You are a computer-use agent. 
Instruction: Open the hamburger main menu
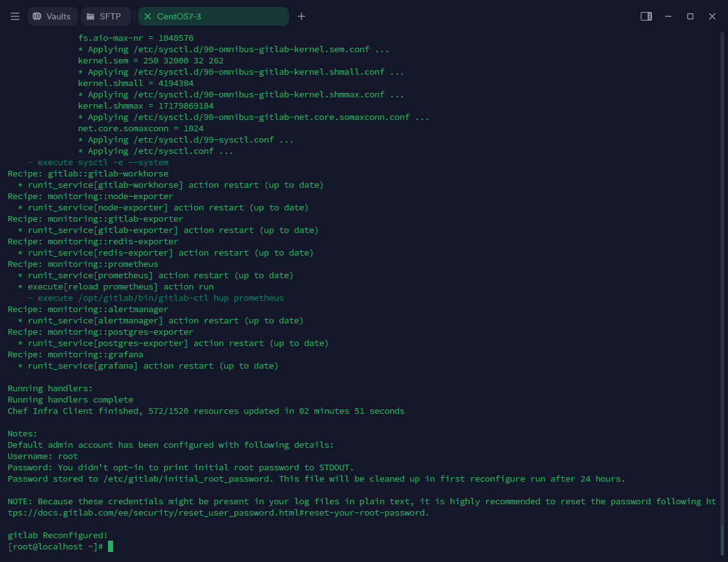pyautogui.click(x=15, y=16)
